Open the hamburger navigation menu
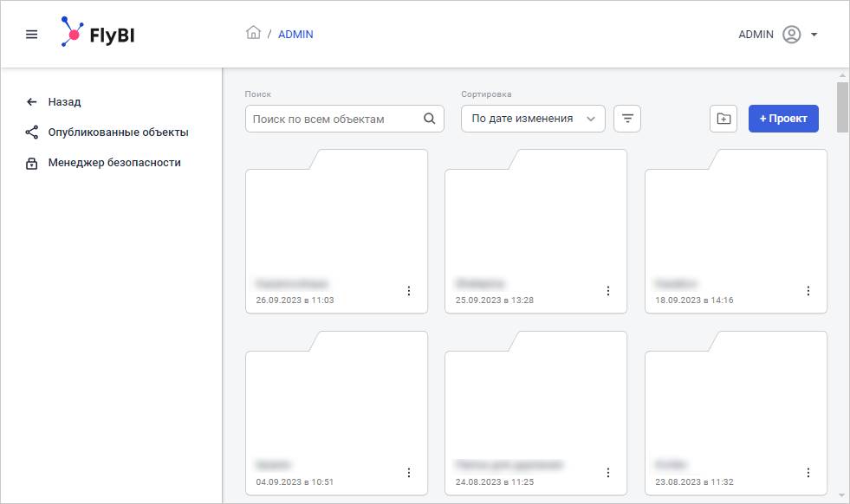Viewport: 850px width, 504px height. [x=32, y=35]
